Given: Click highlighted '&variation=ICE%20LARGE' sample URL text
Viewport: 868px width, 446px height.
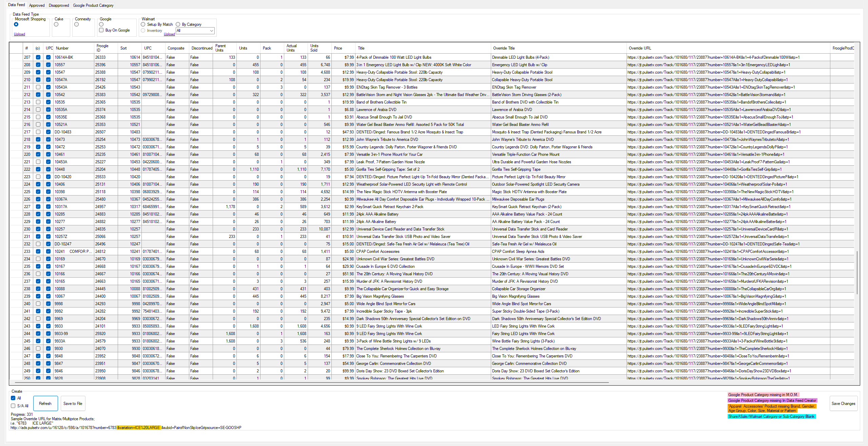Looking at the screenshot, I should point(138,428).
